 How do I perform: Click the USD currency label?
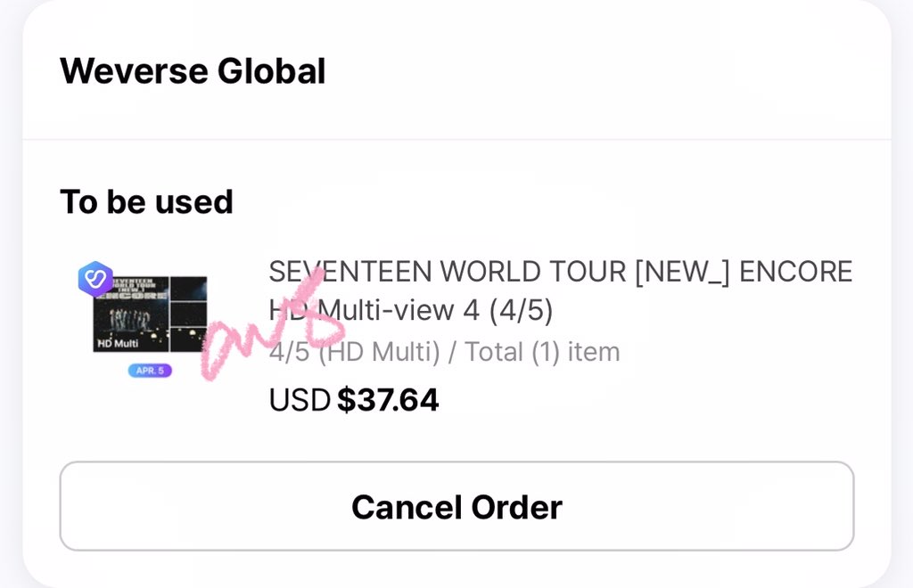(x=300, y=400)
